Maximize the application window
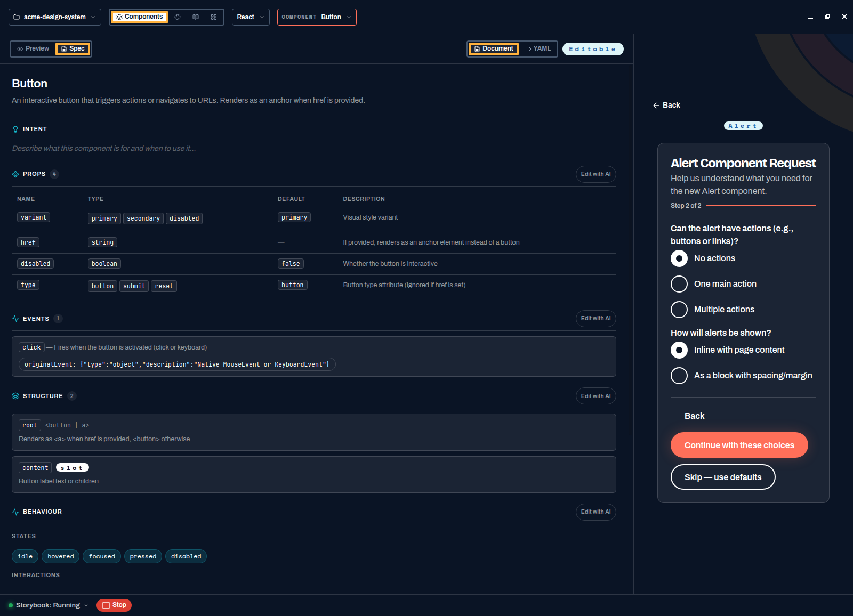853x616 pixels. click(x=827, y=17)
